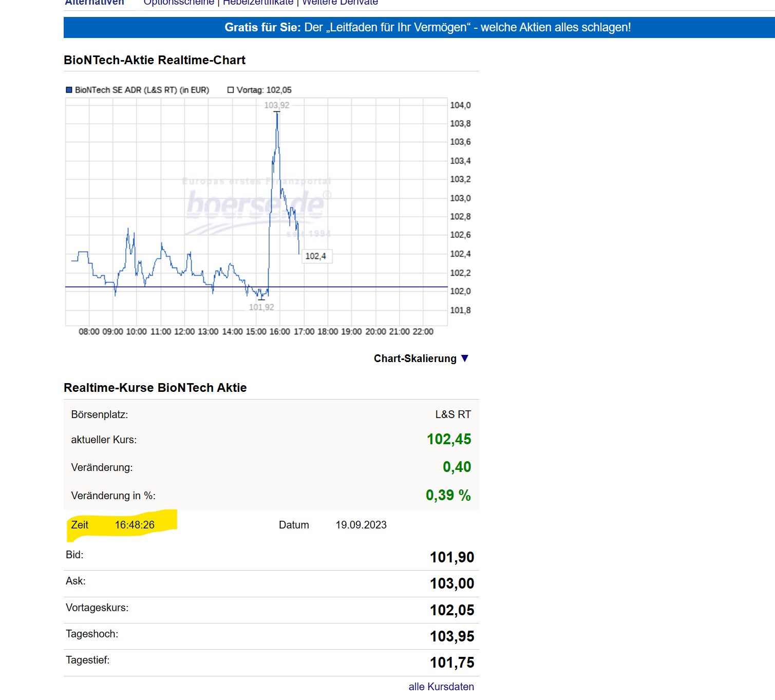Viewport: 775px width, 700px height.
Task: Click the Börsenplatz: row label
Action: coord(100,414)
